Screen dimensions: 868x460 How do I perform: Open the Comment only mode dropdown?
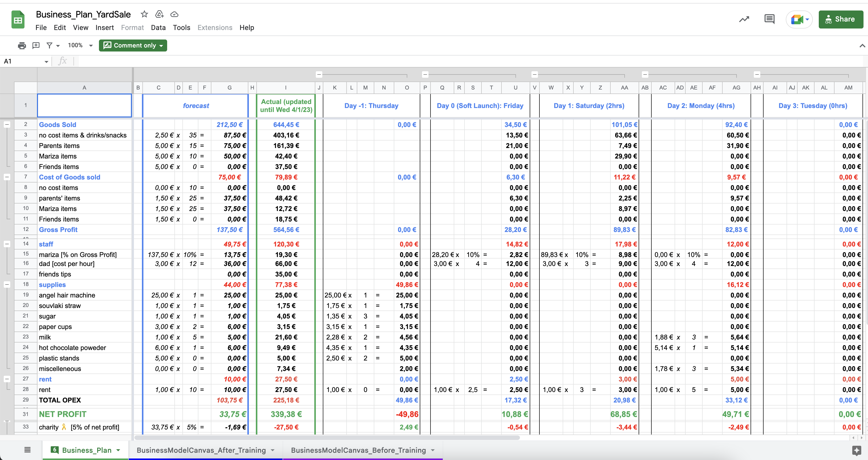(133, 45)
